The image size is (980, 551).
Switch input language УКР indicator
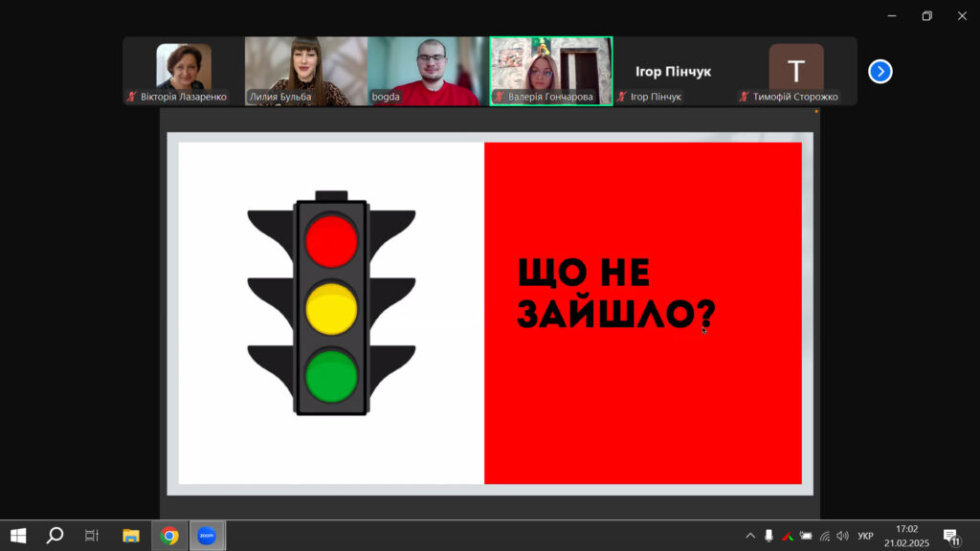pyautogui.click(x=865, y=536)
